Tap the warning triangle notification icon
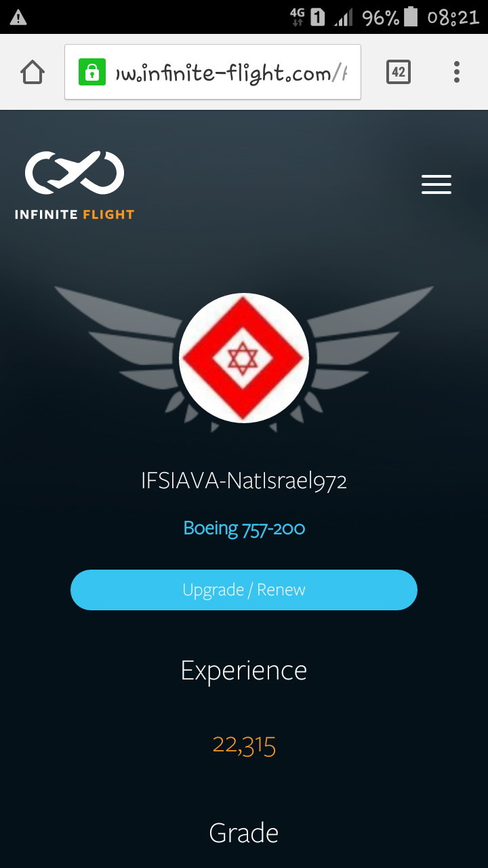The height and width of the screenshot is (868, 488). pyautogui.click(x=18, y=18)
